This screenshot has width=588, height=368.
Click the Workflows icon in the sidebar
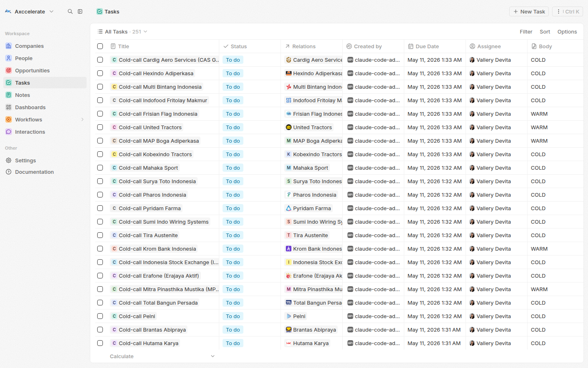coord(9,119)
